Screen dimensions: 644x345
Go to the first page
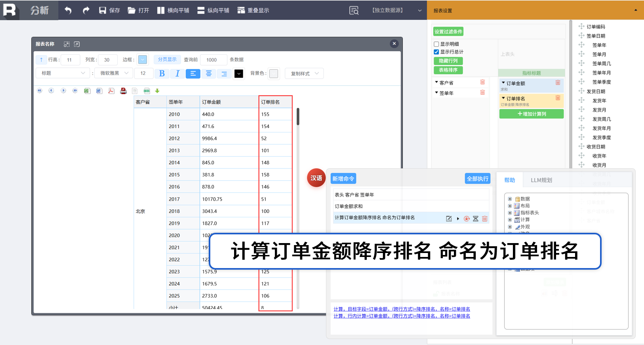tap(40, 91)
